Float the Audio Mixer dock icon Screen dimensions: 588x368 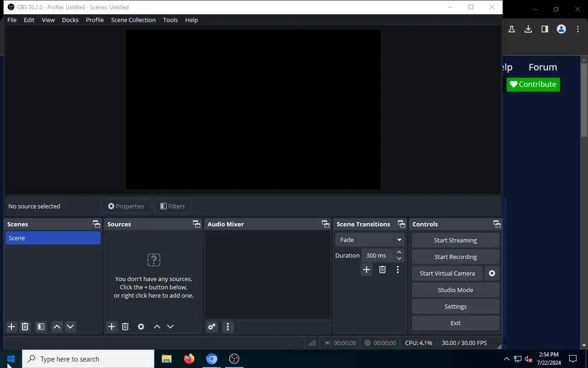pos(326,224)
